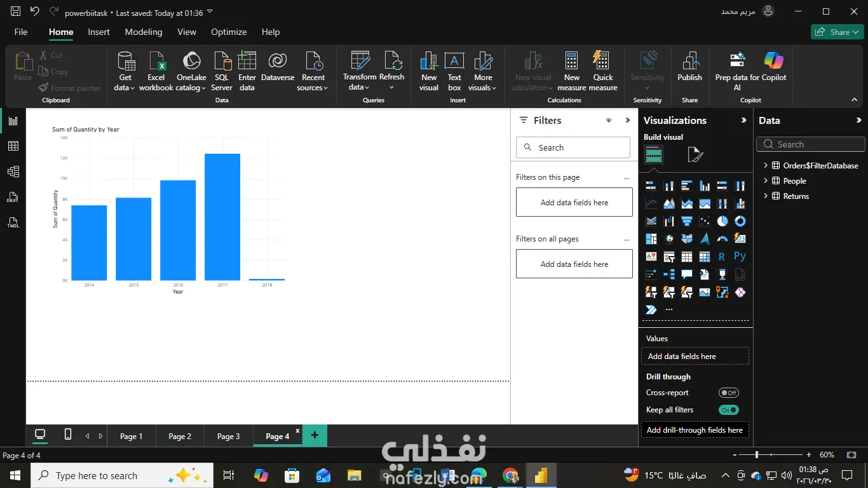Switch to Table view in left sidebar
Image resolution: width=868 pixels, height=488 pixels.
[13, 146]
